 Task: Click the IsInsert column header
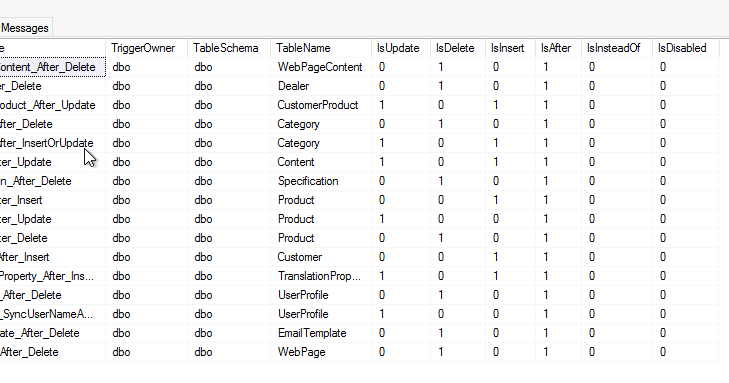[510, 48]
